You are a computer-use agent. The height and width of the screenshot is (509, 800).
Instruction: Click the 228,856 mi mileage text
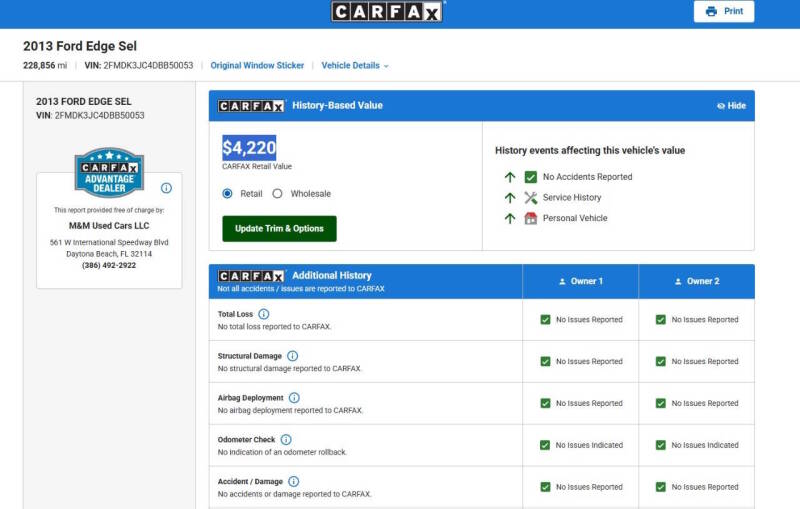tap(45, 66)
